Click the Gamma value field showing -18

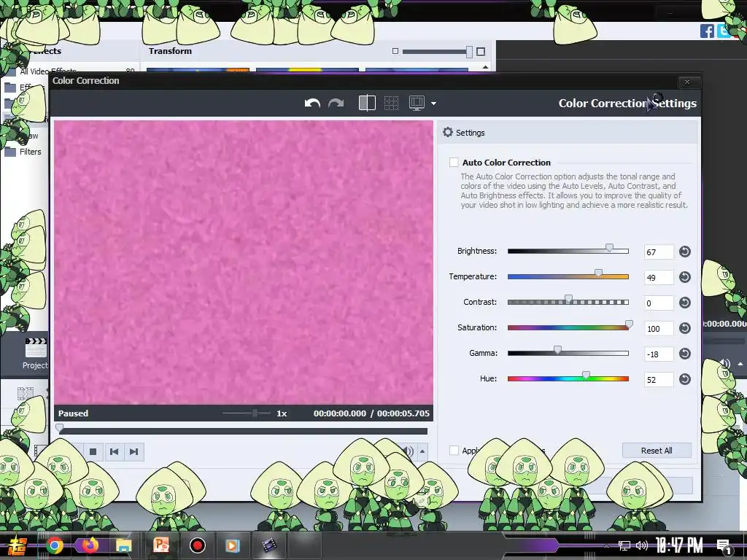[659, 354]
